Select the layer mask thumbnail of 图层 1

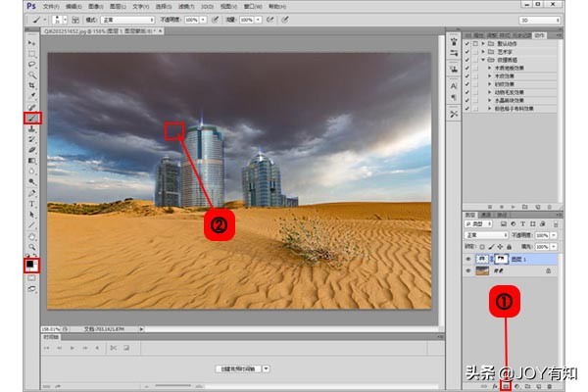(x=502, y=259)
